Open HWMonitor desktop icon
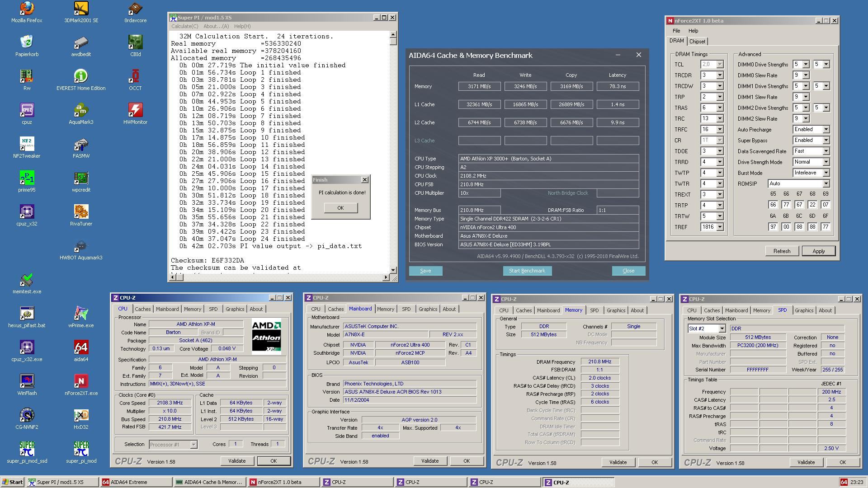 tap(135, 114)
